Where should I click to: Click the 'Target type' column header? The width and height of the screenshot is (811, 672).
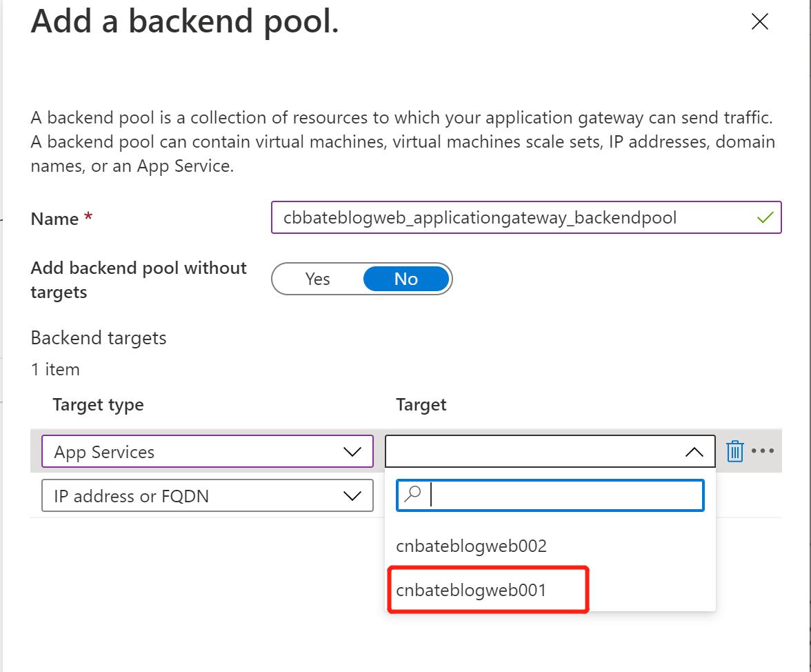coord(98,405)
